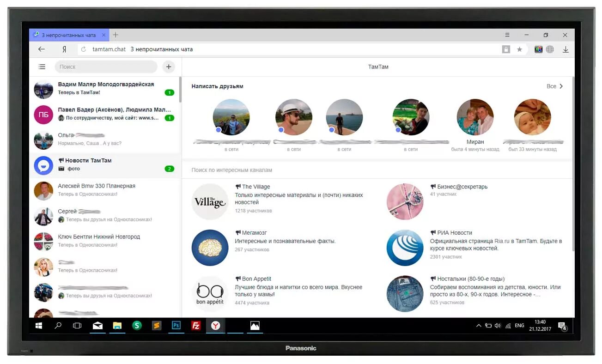The height and width of the screenshot is (364, 602).
Task: Click the friend avatar with white hat
Action: click(294, 117)
